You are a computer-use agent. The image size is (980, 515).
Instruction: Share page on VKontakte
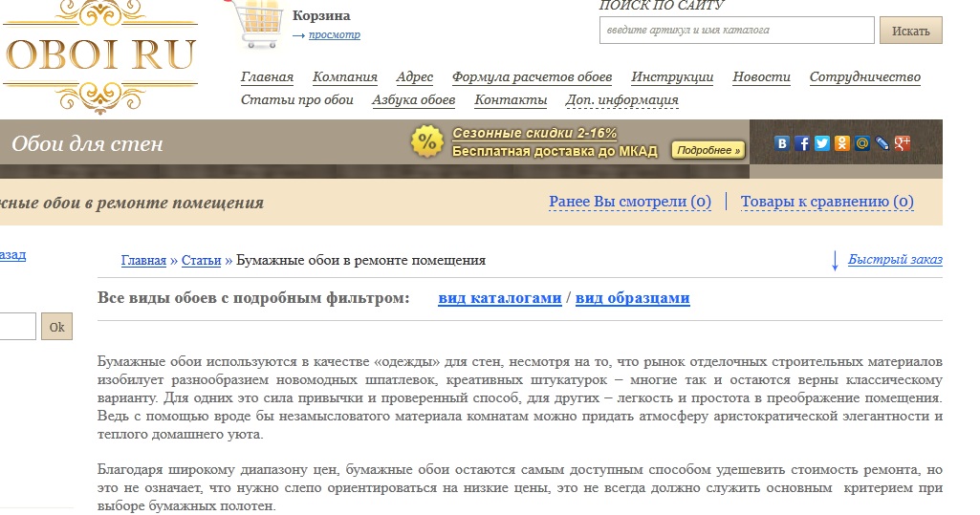point(782,143)
